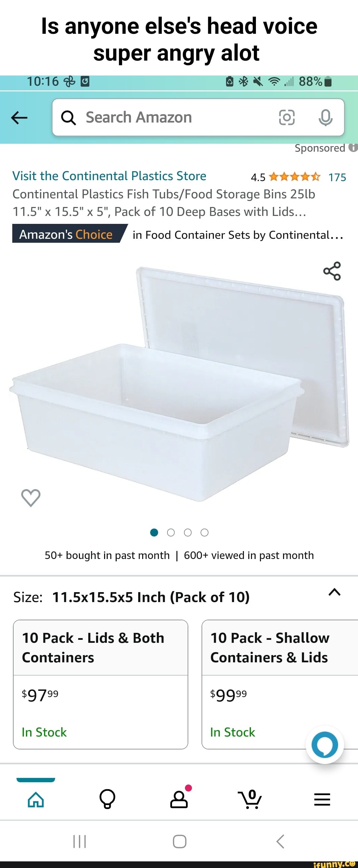
Task: Tap the back arrow beside search
Action: pyautogui.click(x=19, y=118)
